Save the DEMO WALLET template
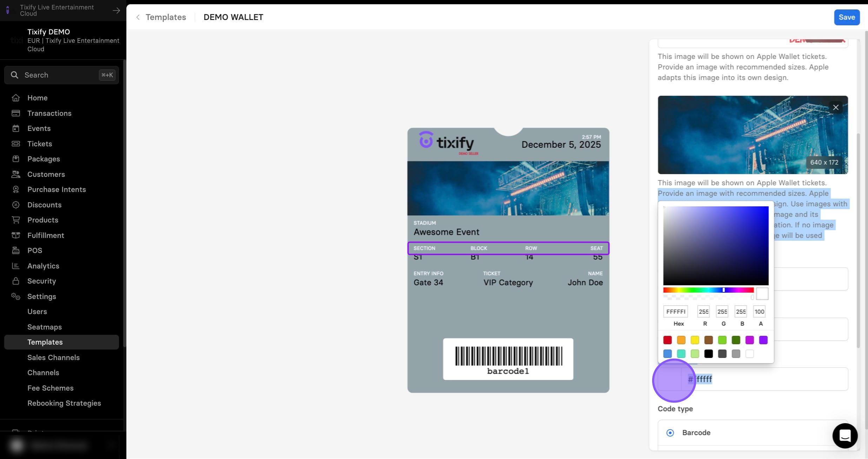 click(847, 17)
